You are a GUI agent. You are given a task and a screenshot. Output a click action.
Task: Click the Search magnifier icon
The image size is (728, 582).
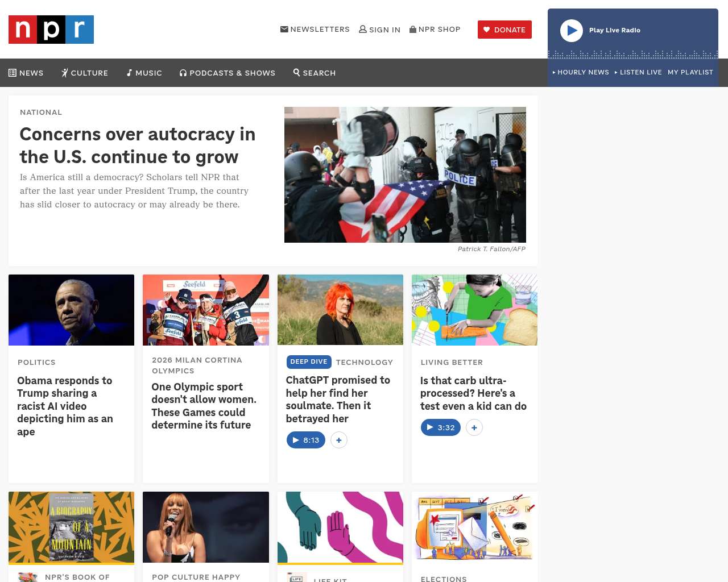click(x=296, y=72)
